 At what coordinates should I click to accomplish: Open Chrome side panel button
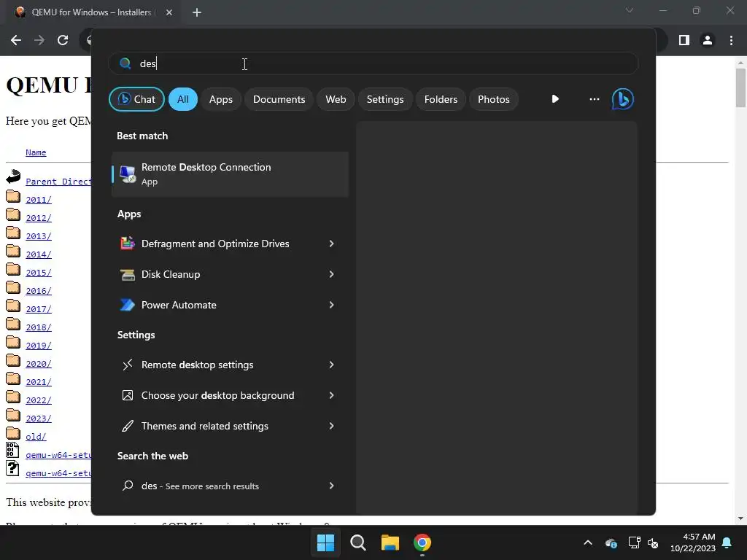(684, 40)
